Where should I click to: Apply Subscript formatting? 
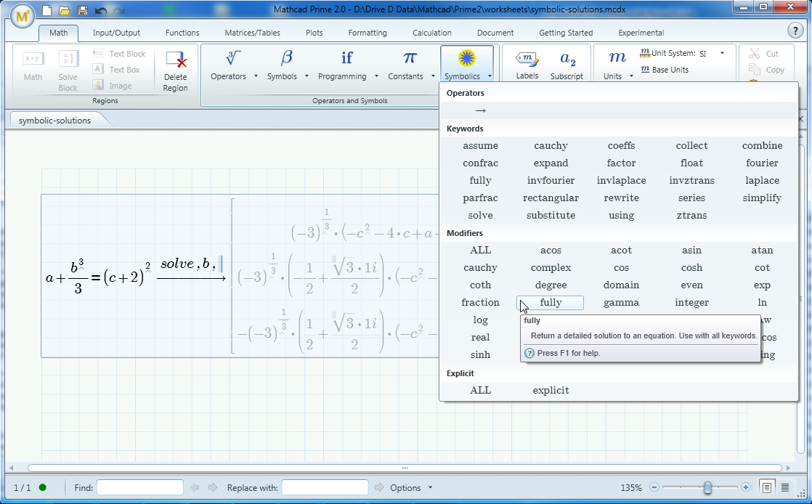click(567, 65)
